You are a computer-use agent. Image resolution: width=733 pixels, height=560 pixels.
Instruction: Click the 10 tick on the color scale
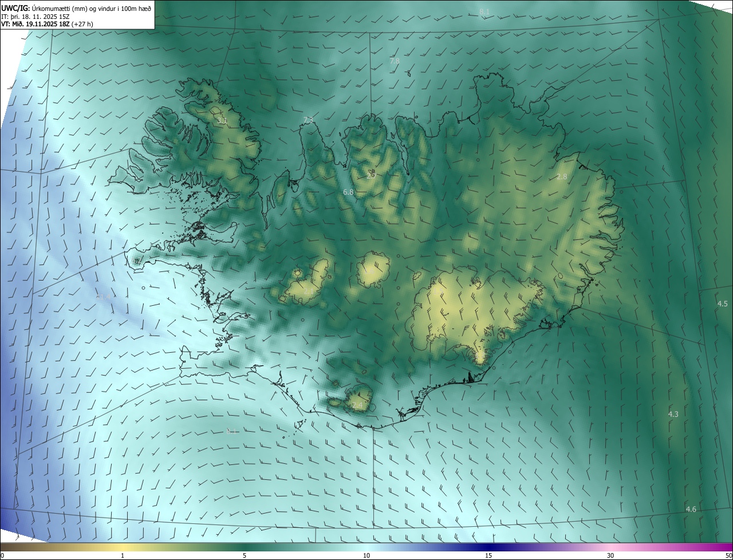(366, 555)
